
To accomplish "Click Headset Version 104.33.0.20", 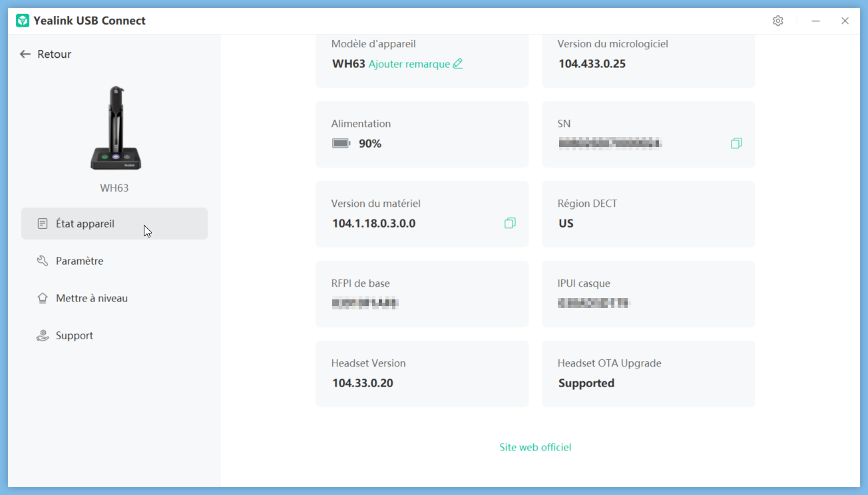I will (x=362, y=383).
